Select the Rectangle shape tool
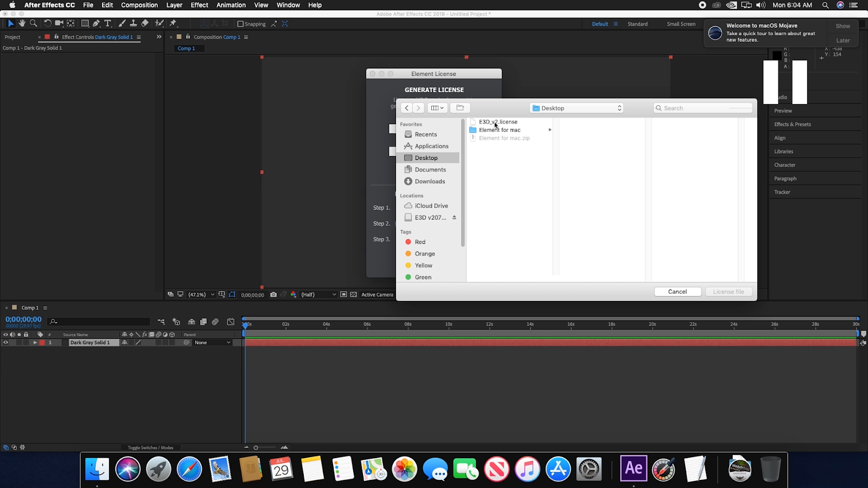Screen dimensions: 868x488 pyautogui.click(x=85, y=23)
